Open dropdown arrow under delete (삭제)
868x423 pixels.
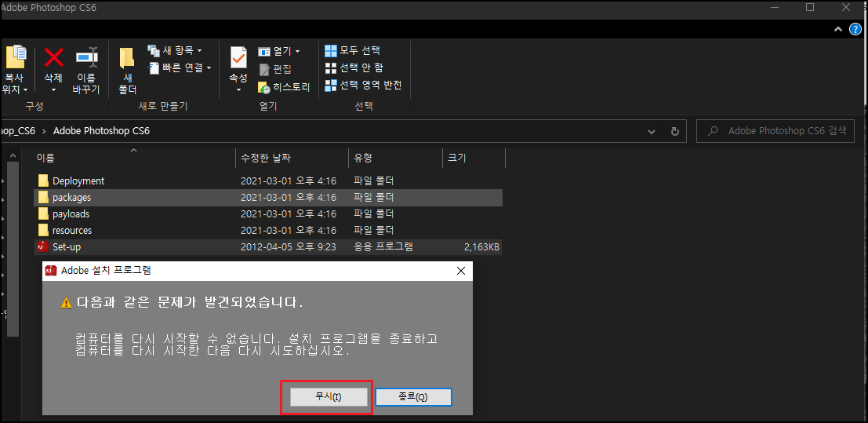pos(53,89)
